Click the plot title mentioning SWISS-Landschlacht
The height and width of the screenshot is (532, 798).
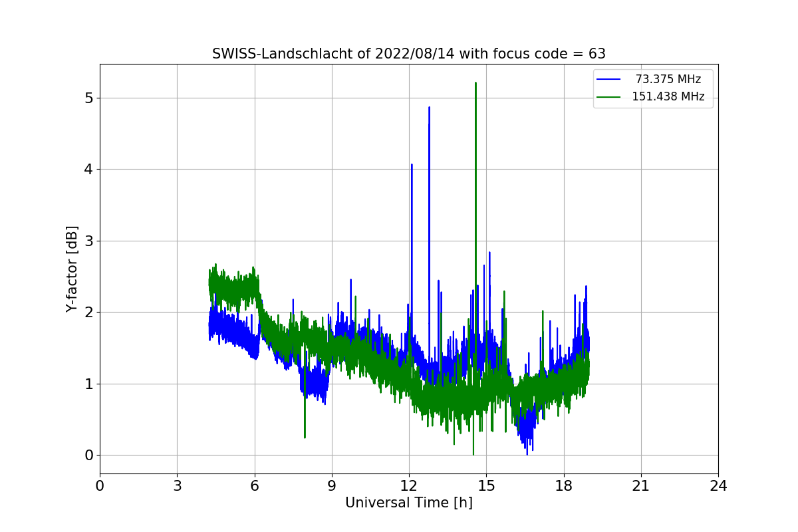click(x=408, y=54)
